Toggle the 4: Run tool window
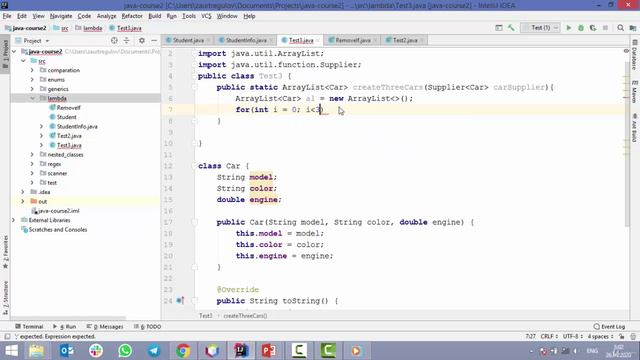Image resolution: width=640 pixels, height=360 pixels. click(64, 327)
